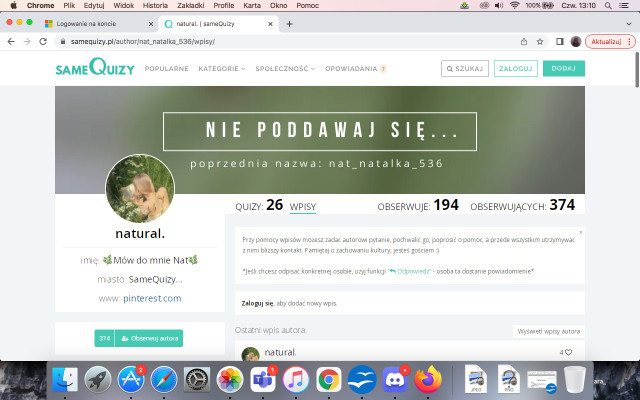Viewport: 640px width, 400px height.
Task: Open Firefox from the dock
Action: pyautogui.click(x=427, y=379)
